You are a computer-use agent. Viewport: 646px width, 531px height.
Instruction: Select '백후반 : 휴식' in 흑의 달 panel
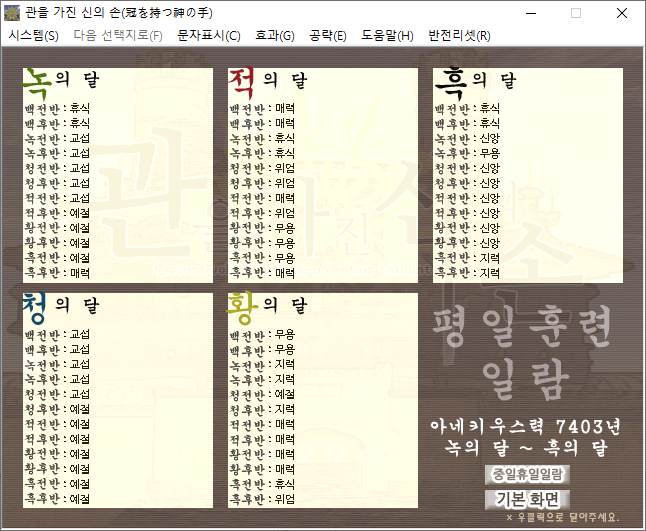[467, 124]
